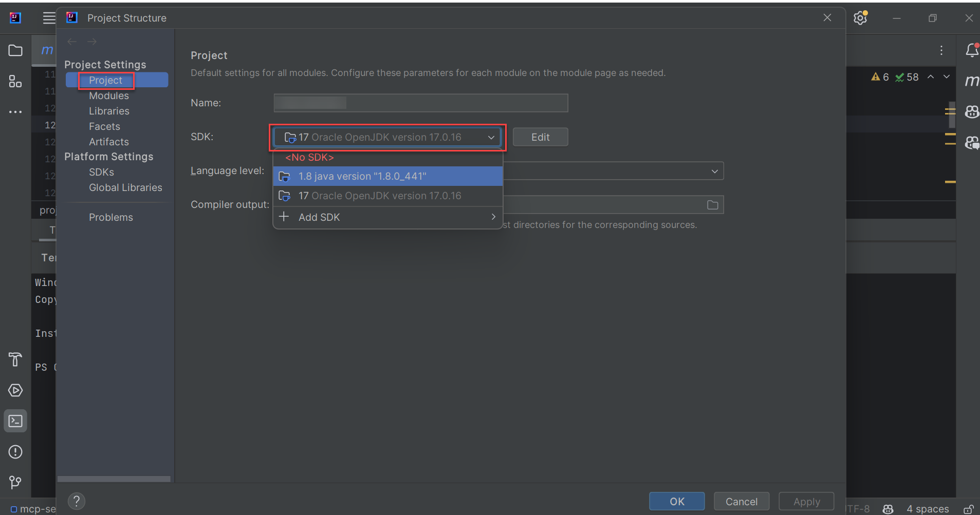Select the editor tab with m icon

pos(47,50)
